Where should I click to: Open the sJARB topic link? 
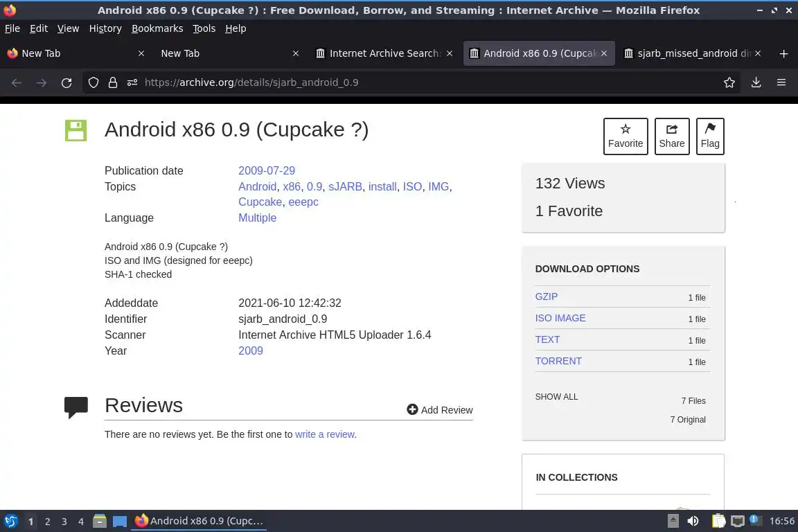point(345,186)
